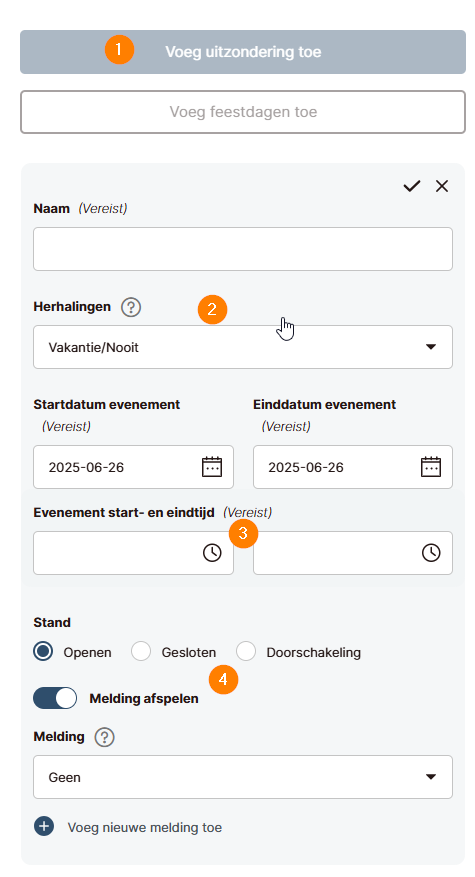Choose the Doorschakeling radio option
The height and width of the screenshot is (877, 475).
[x=246, y=652]
